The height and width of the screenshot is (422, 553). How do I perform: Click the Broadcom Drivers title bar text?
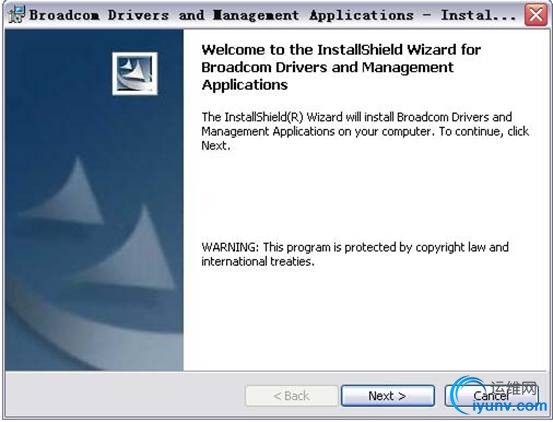tap(272, 15)
